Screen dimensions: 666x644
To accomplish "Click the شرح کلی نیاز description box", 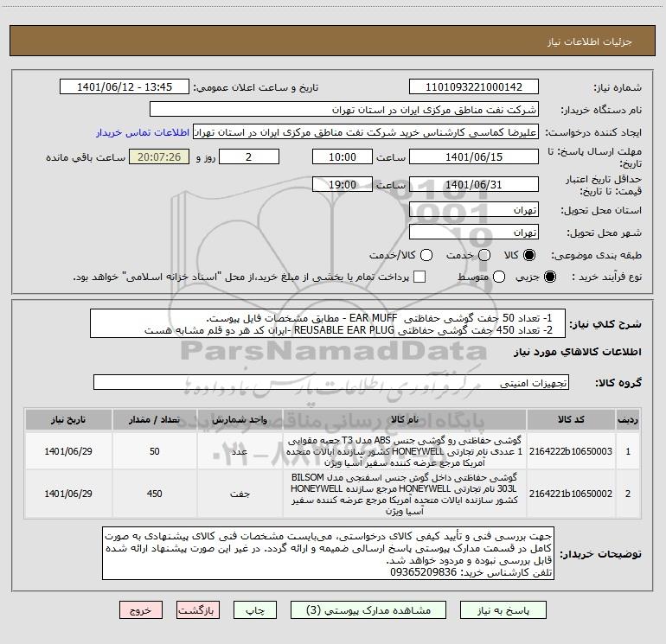I will (328, 324).
